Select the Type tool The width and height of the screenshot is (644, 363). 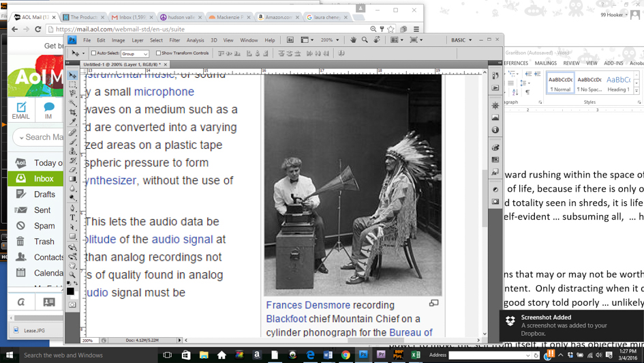pyautogui.click(x=72, y=218)
